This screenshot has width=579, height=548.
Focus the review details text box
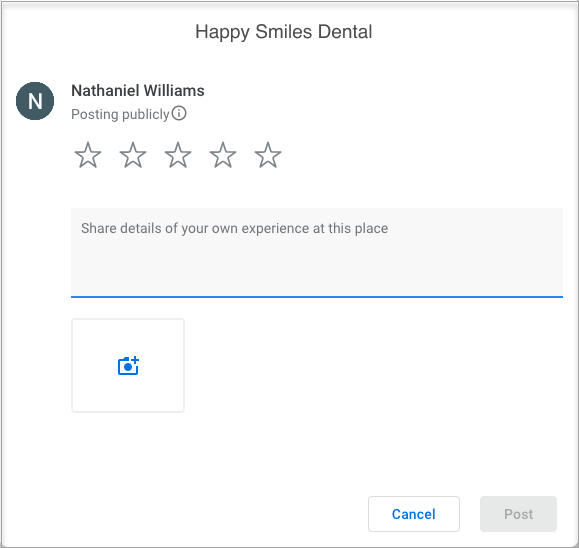pos(317,253)
